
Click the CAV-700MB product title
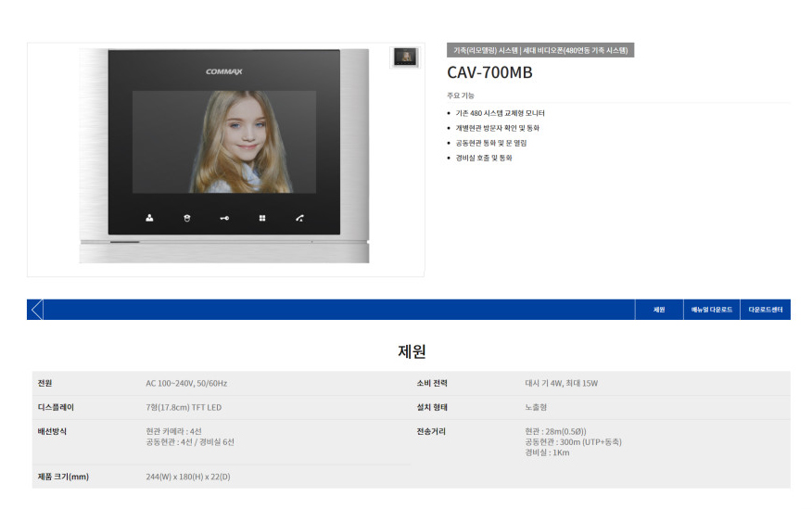(x=489, y=72)
